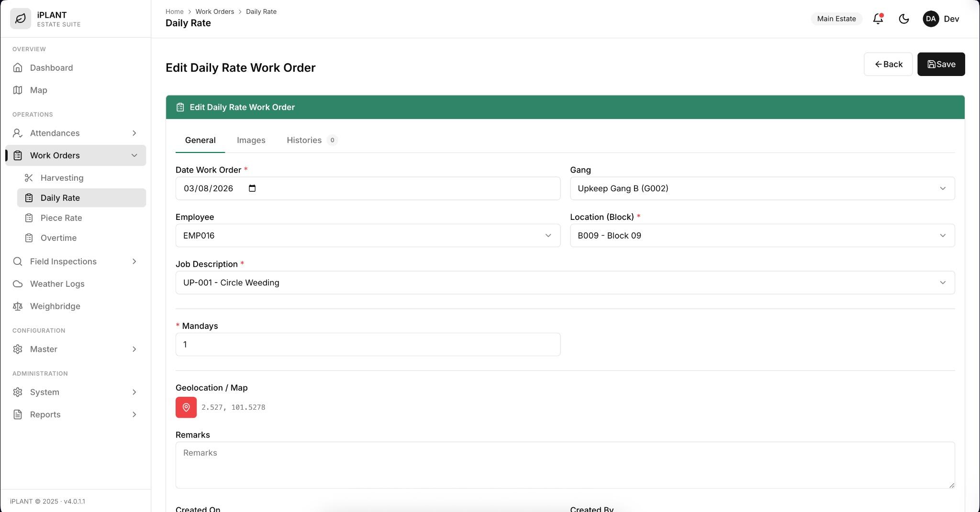Click the red geolocation pin button

tap(186, 407)
